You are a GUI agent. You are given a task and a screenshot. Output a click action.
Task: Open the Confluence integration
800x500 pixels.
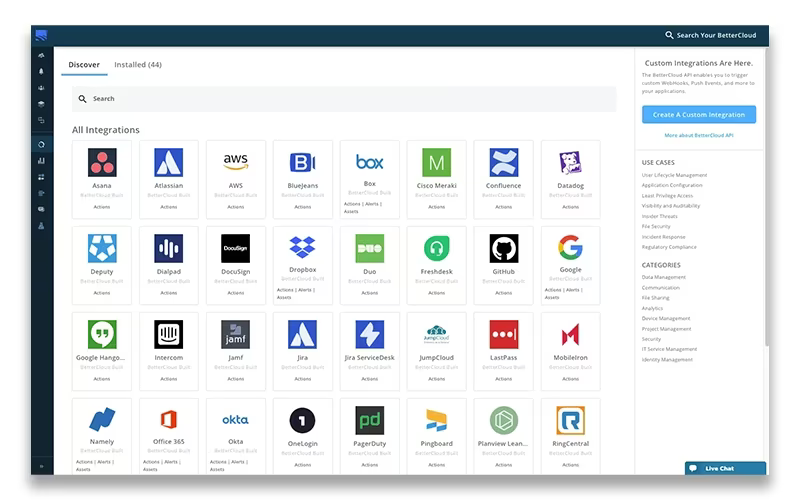(x=503, y=180)
